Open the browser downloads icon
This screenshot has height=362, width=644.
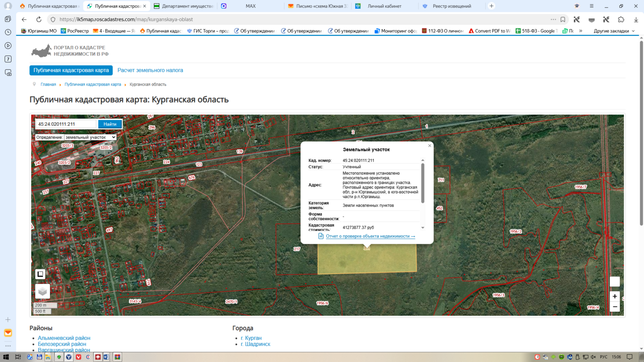636,19
